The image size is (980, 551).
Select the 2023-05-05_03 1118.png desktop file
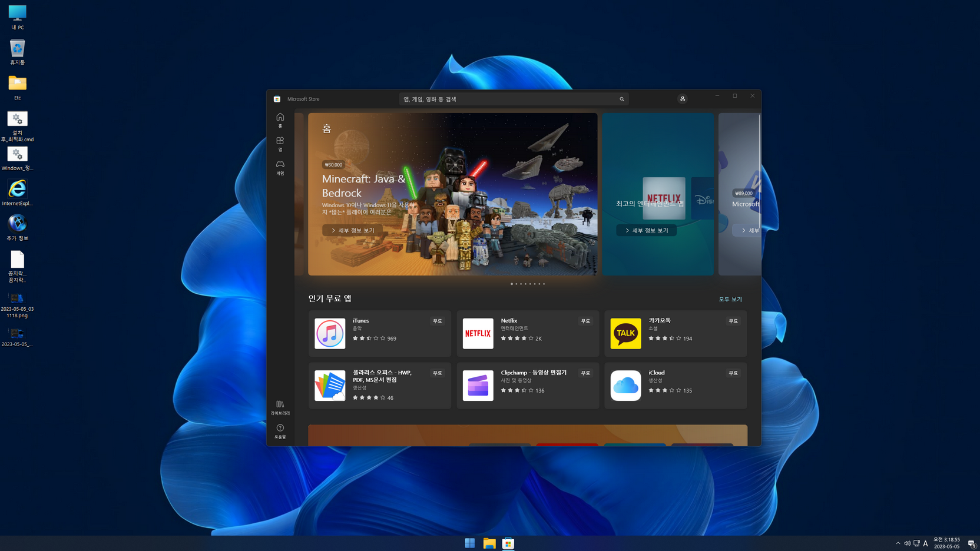pyautogui.click(x=17, y=305)
